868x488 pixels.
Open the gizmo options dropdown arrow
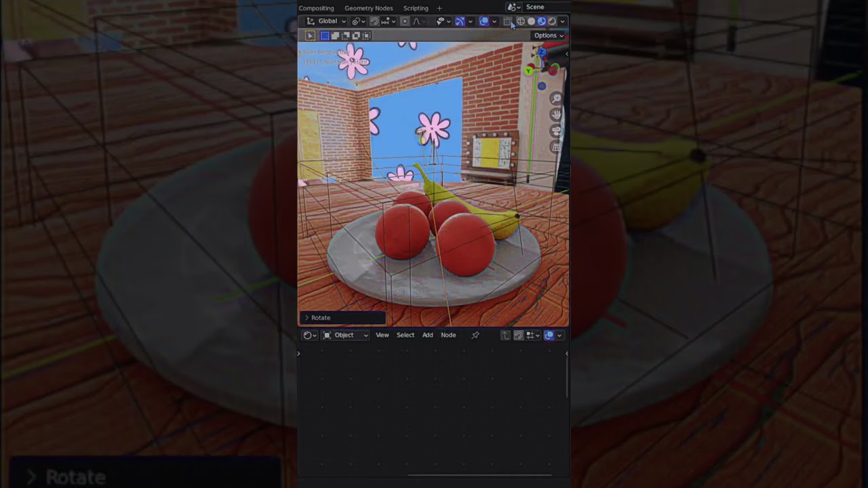click(x=471, y=21)
